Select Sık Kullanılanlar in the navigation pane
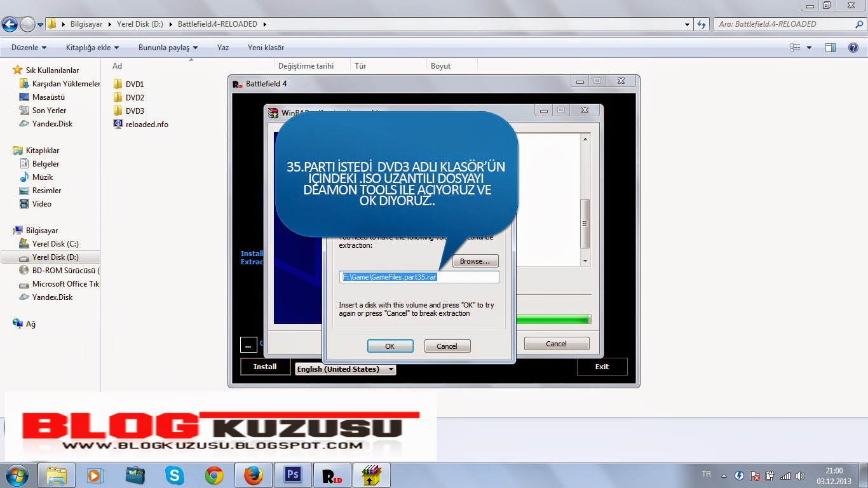Viewport: 868px width, 488px height. pyautogui.click(x=52, y=71)
